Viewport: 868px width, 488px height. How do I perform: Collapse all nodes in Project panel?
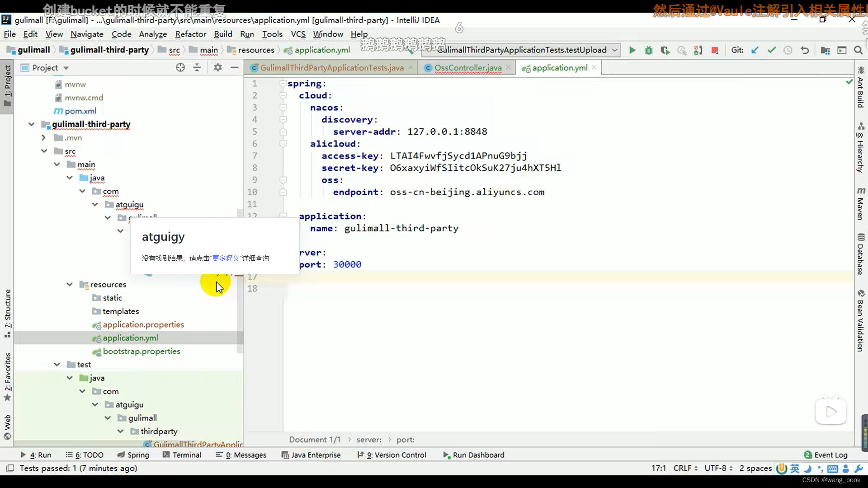point(197,68)
